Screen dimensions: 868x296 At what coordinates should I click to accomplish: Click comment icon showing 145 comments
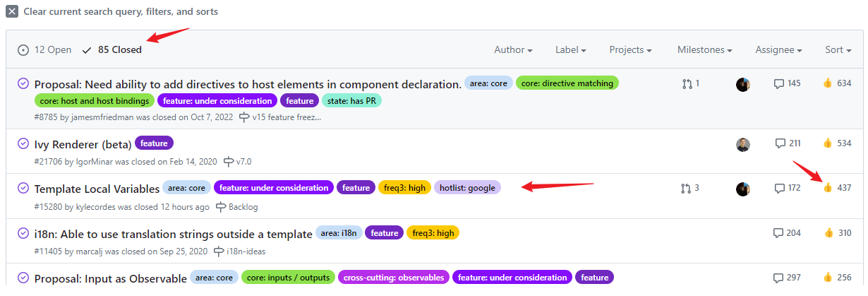[779, 83]
